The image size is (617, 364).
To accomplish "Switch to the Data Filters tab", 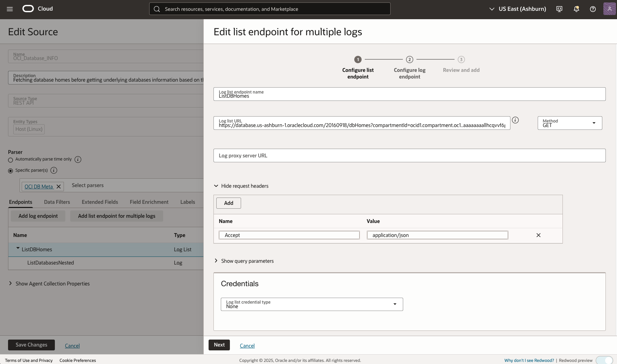I will pos(57,202).
